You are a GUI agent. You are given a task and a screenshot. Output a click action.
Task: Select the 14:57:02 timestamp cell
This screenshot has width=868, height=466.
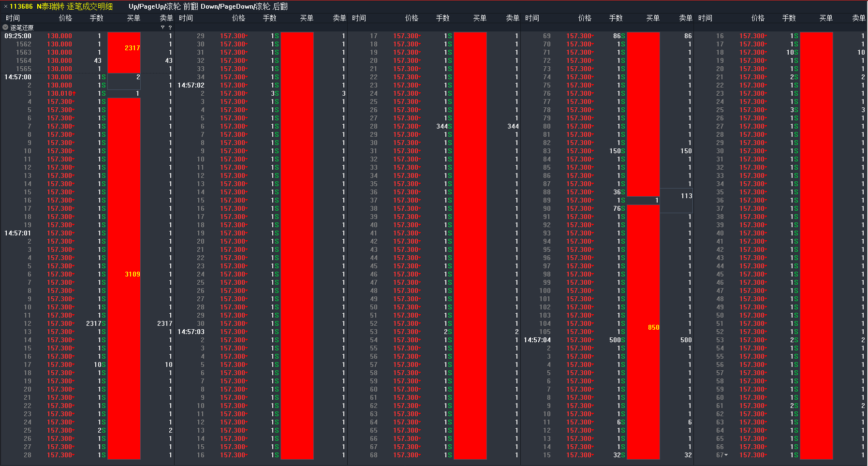191,85
